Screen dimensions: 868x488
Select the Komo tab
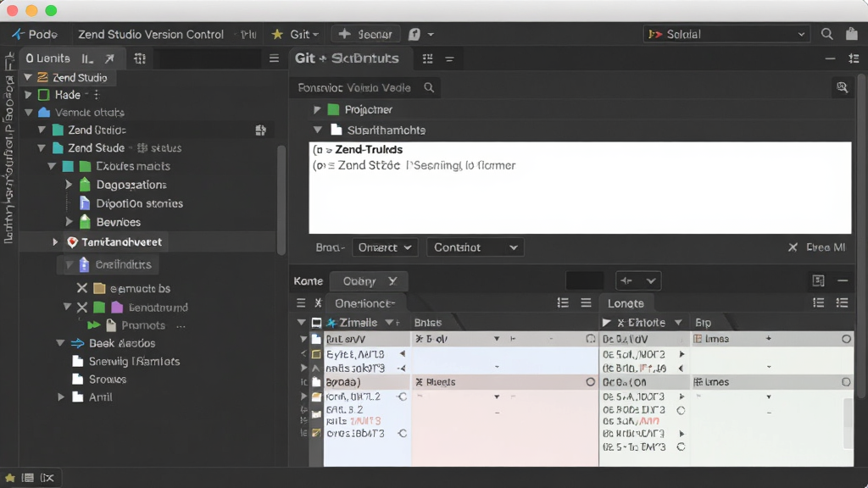point(309,281)
